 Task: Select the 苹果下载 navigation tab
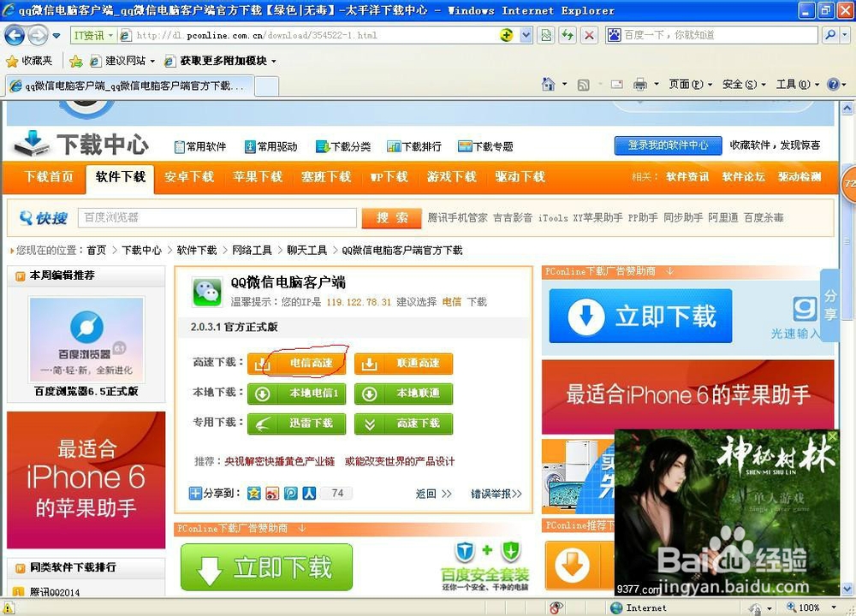point(258,178)
